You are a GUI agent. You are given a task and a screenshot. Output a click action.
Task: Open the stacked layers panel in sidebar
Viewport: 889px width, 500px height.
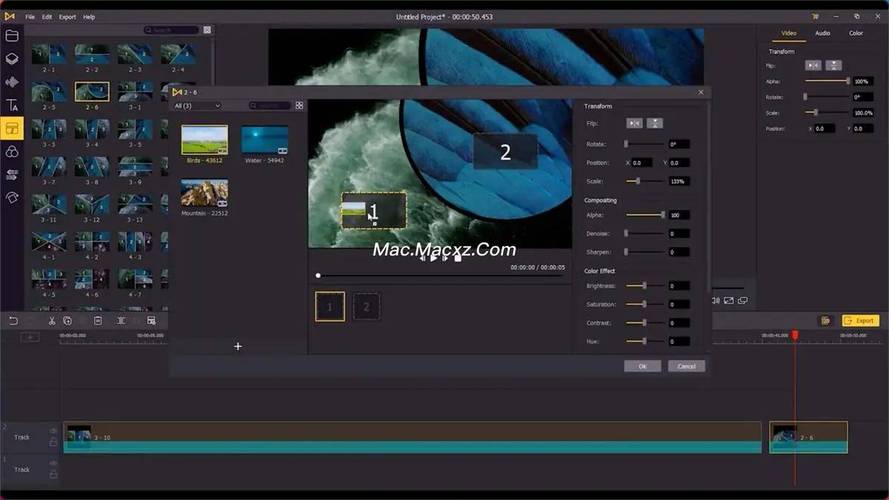pos(12,59)
